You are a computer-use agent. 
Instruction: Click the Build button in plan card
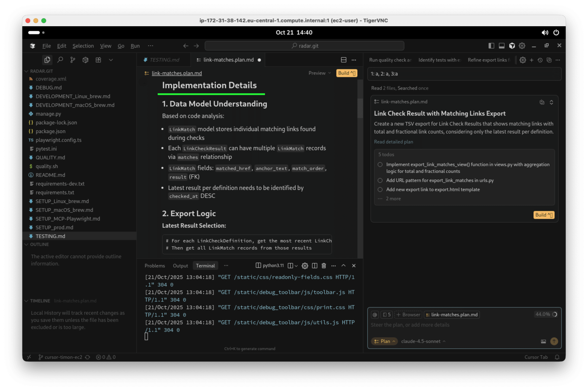pos(544,215)
